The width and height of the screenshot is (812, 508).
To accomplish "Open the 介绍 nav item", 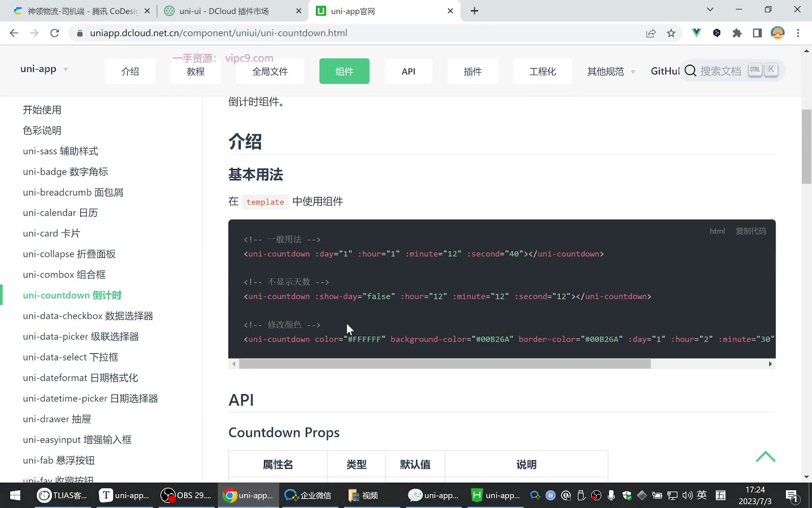I will point(130,71).
